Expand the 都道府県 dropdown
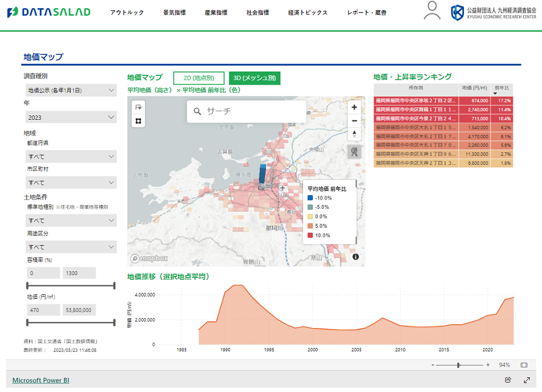Image resolution: width=542 pixels, height=392 pixels. click(x=71, y=157)
